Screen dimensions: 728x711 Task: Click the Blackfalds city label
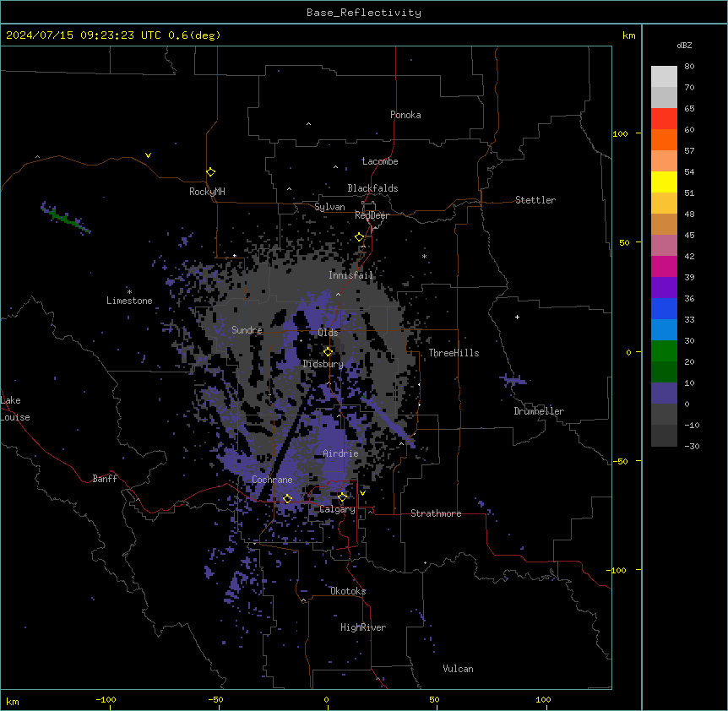tap(372, 188)
